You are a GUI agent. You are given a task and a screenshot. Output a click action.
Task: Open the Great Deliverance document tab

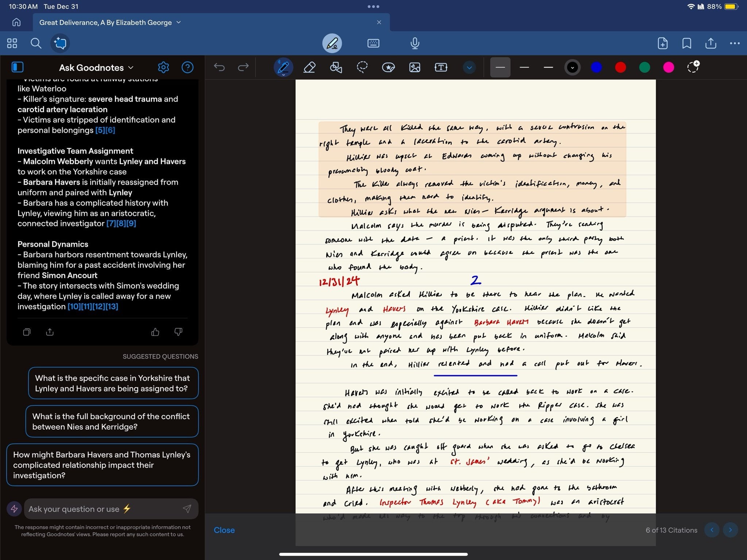click(x=211, y=22)
